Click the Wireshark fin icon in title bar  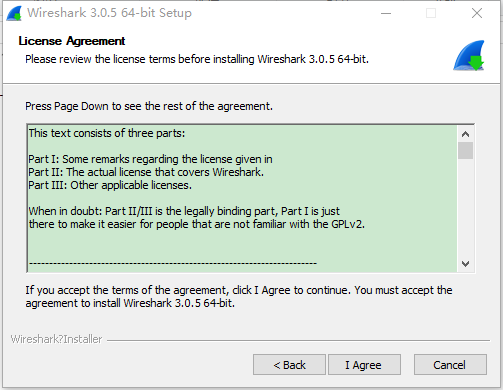[x=14, y=14]
